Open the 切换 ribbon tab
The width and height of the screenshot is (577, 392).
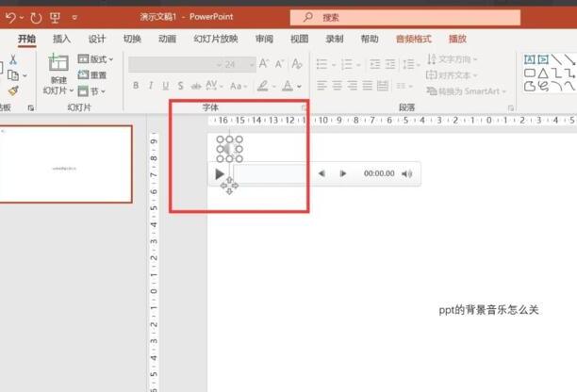(x=132, y=39)
